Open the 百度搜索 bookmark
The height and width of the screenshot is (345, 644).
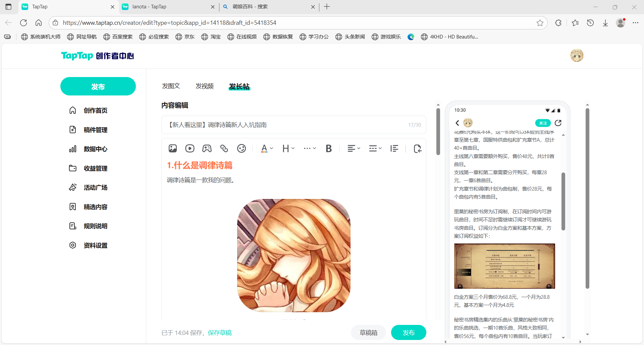tap(118, 37)
